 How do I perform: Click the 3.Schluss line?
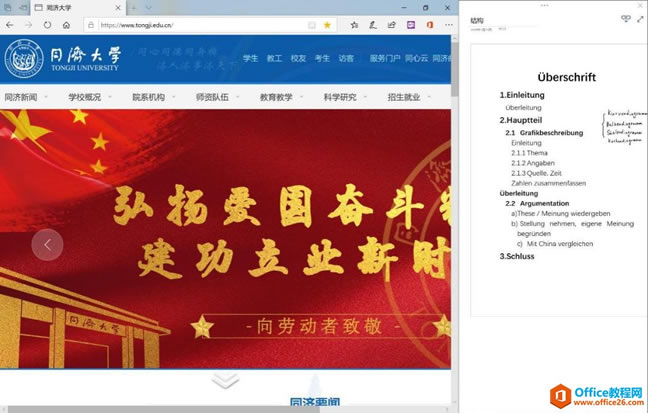tap(517, 256)
